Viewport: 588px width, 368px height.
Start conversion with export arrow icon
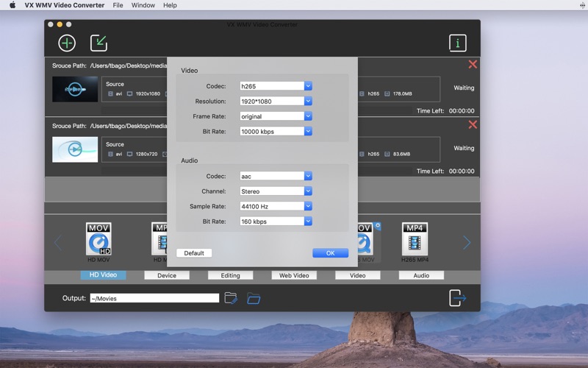pyautogui.click(x=457, y=298)
